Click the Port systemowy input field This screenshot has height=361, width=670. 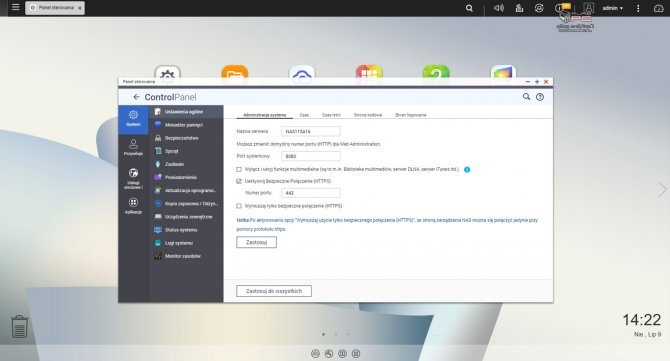coord(311,156)
